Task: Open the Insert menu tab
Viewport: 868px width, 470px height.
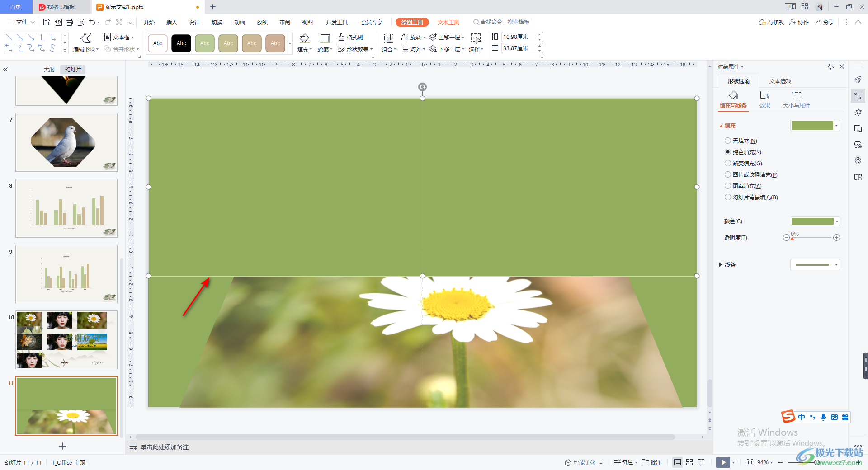Action: pos(171,22)
